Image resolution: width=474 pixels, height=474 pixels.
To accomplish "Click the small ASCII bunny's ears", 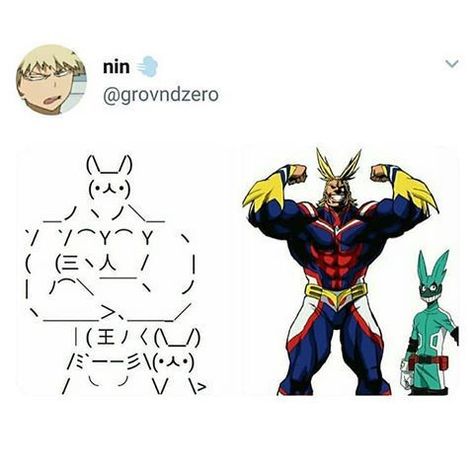I will click(x=178, y=338).
